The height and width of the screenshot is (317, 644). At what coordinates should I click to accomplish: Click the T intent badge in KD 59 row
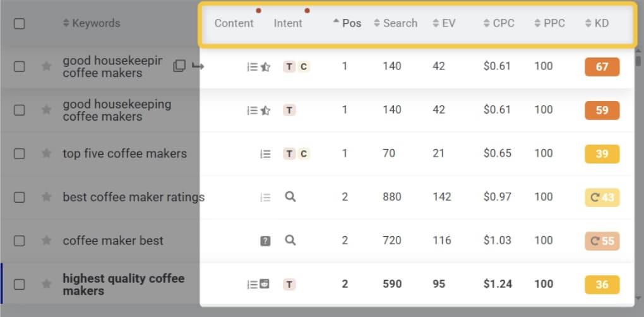tap(290, 110)
